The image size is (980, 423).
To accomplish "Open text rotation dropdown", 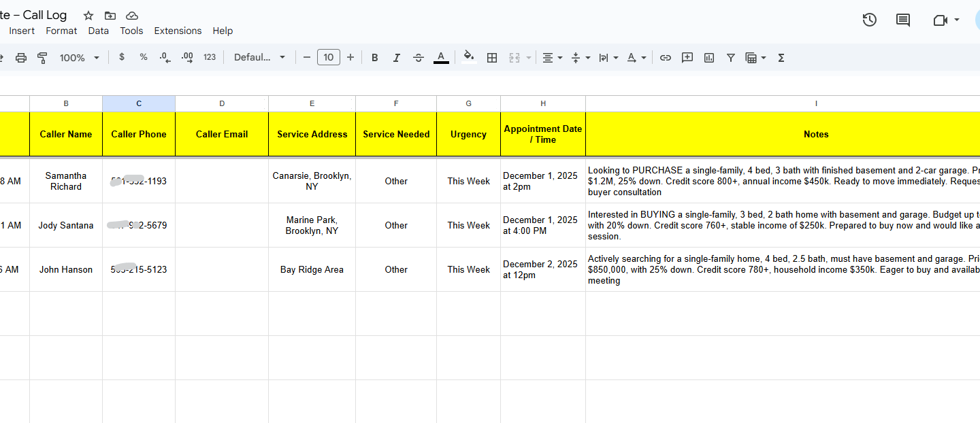I will [x=636, y=58].
